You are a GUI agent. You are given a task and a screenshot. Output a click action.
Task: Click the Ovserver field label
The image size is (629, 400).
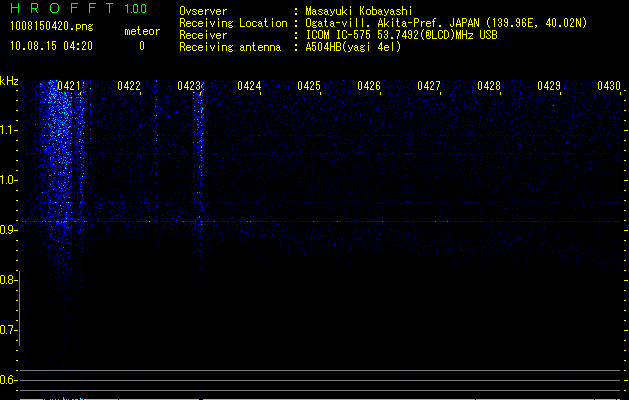point(203,11)
